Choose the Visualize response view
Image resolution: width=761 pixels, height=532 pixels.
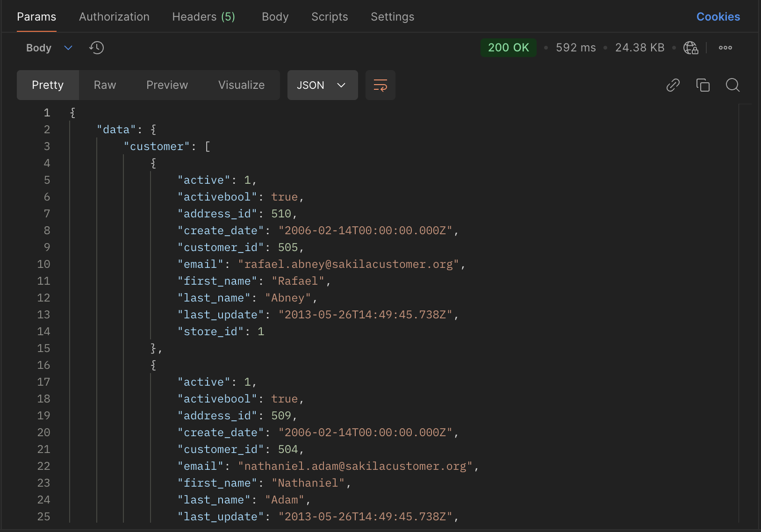pyautogui.click(x=241, y=85)
